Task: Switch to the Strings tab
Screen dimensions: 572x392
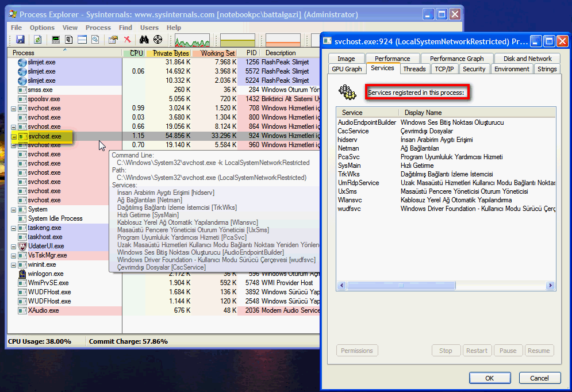Action: 547,69
